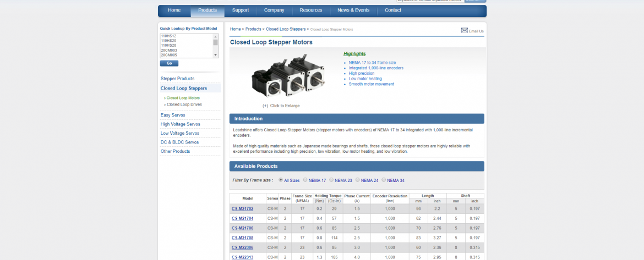Click the model list scroll-up arrow
Image resolution: width=644 pixels, height=260 pixels.
click(x=215, y=36)
